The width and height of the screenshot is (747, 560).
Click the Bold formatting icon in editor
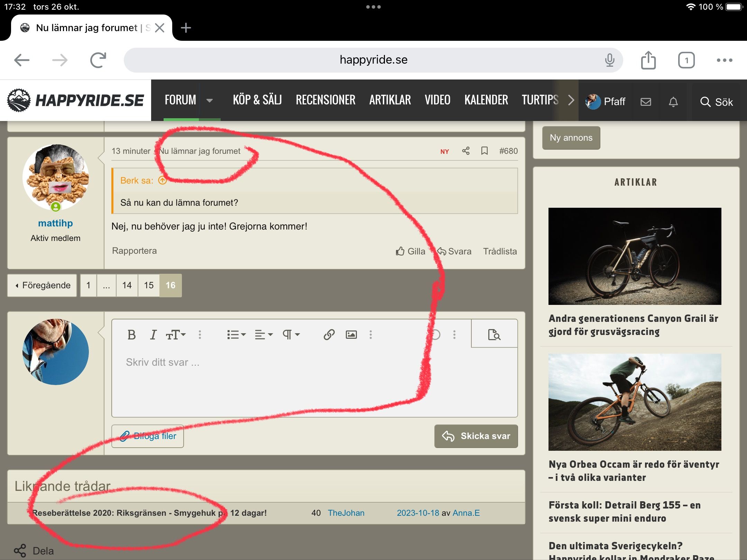[x=131, y=335]
